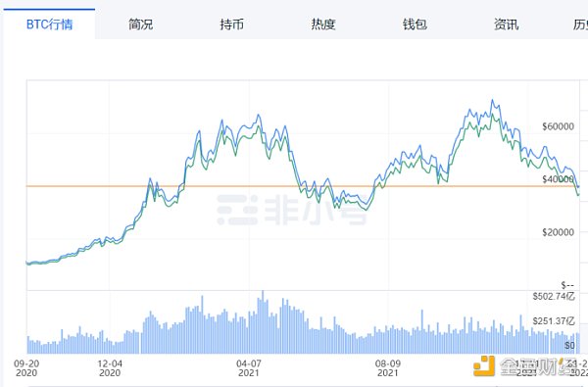Click the 非小号 watermark logo icon
Viewport: 588px width, 387px height.
tap(237, 210)
